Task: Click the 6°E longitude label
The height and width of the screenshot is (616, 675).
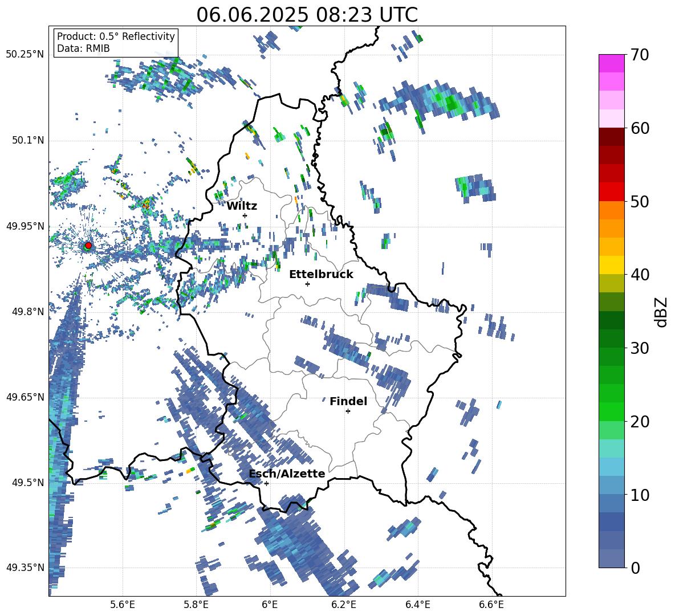Action: coord(270,605)
